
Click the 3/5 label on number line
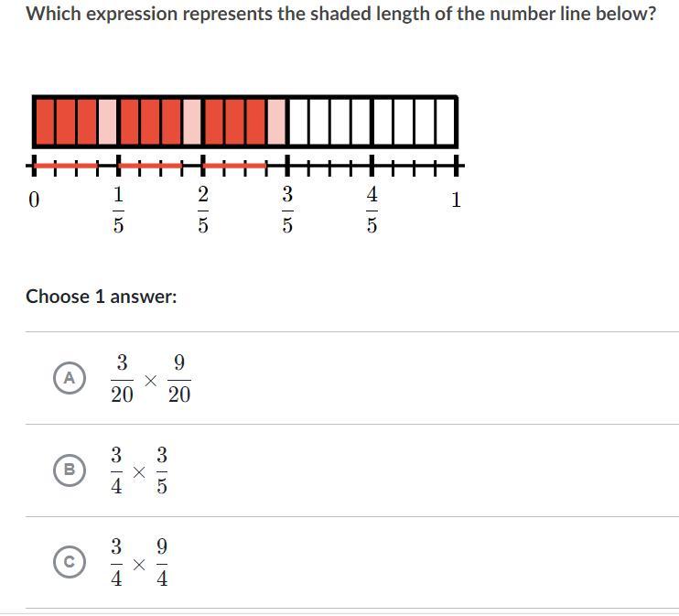click(287, 209)
